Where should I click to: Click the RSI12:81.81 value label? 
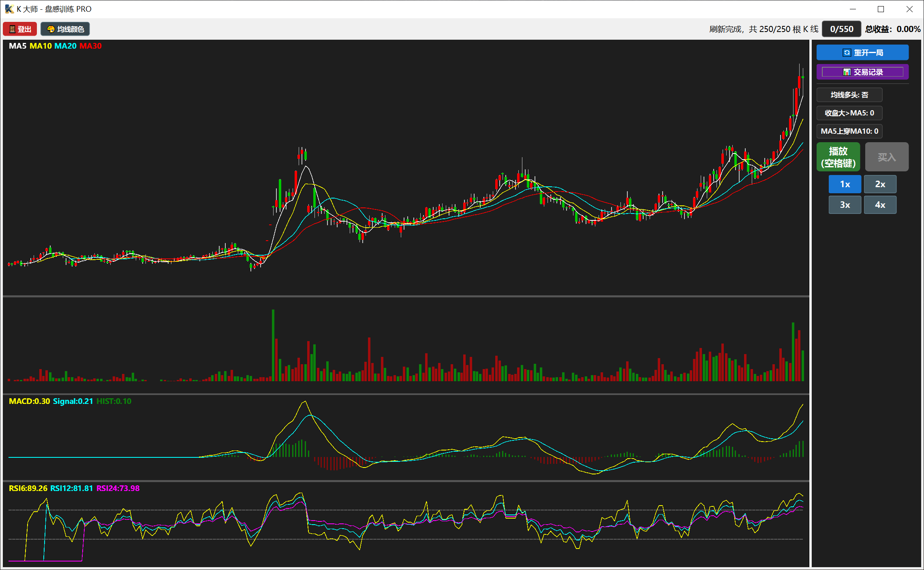click(72, 489)
